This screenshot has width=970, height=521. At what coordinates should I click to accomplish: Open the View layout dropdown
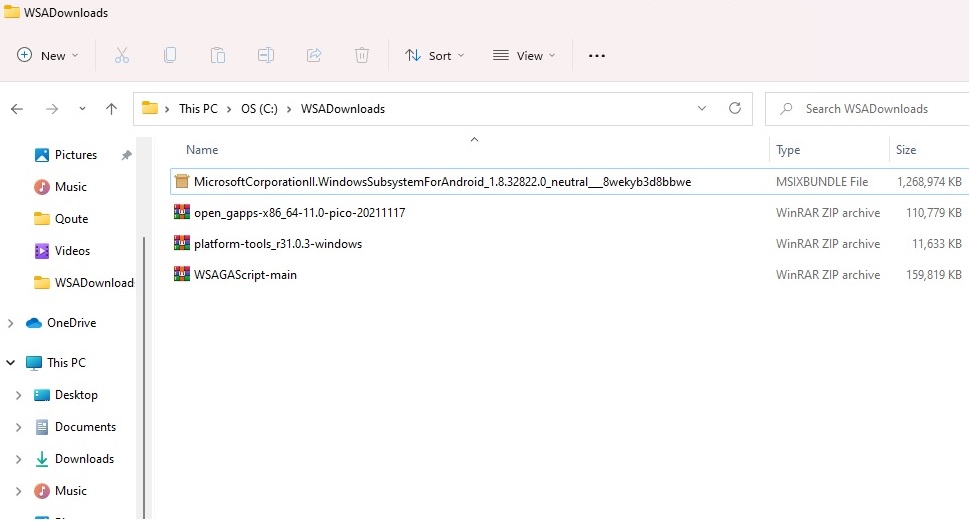(525, 56)
